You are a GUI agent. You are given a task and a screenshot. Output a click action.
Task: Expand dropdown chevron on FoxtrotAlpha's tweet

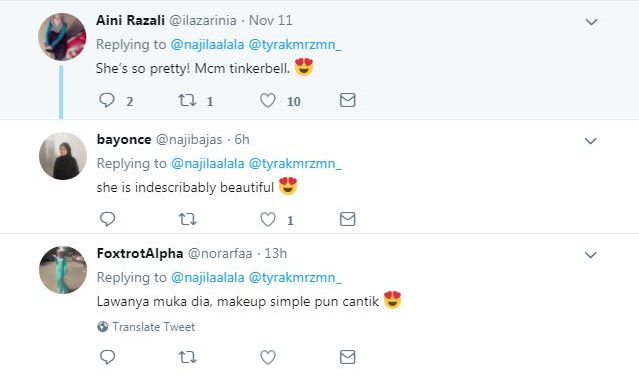click(591, 255)
